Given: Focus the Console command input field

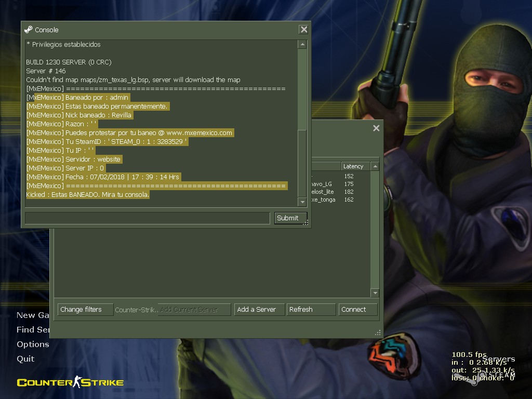Looking at the screenshot, I should pos(147,218).
